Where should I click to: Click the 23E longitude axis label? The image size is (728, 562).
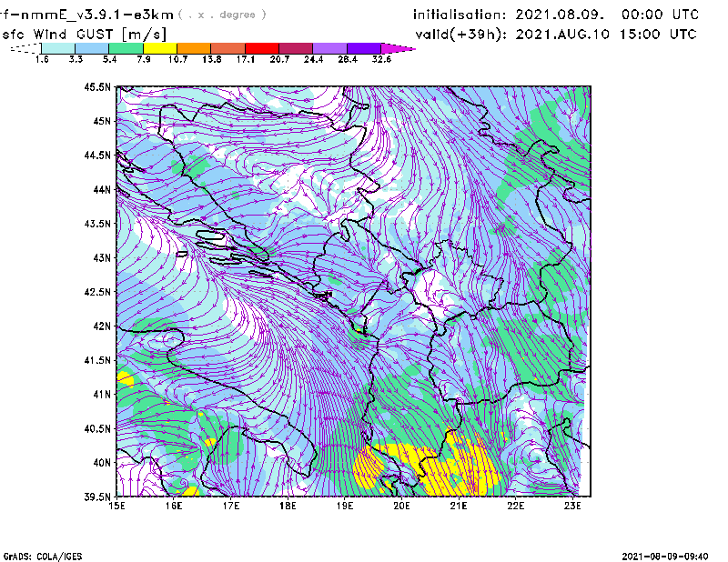573,506
